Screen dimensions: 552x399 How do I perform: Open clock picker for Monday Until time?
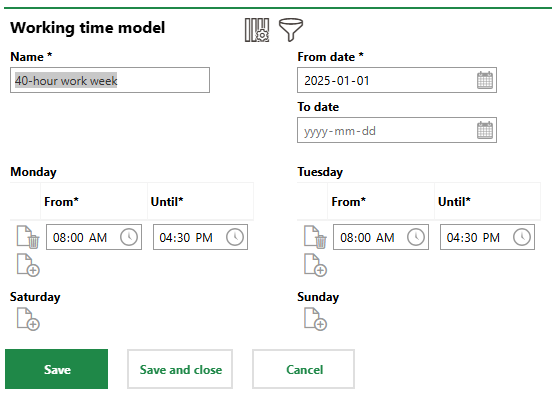pos(235,237)
